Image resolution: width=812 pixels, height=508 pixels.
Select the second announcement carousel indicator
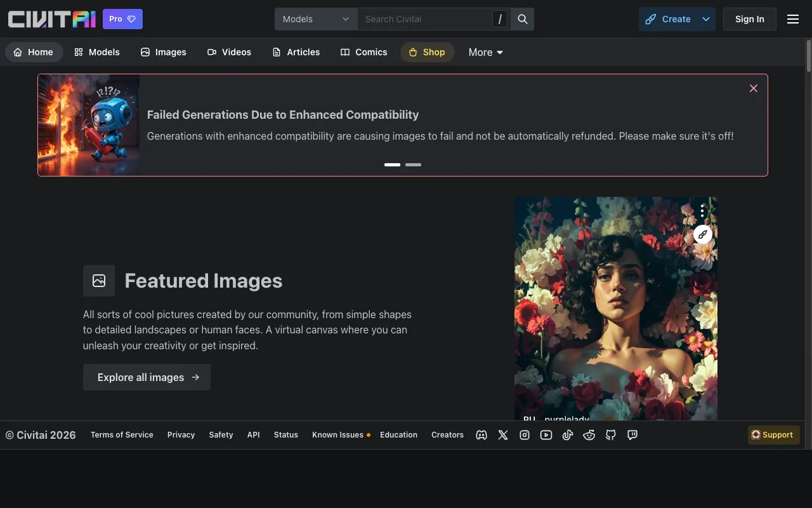[413, 164]
